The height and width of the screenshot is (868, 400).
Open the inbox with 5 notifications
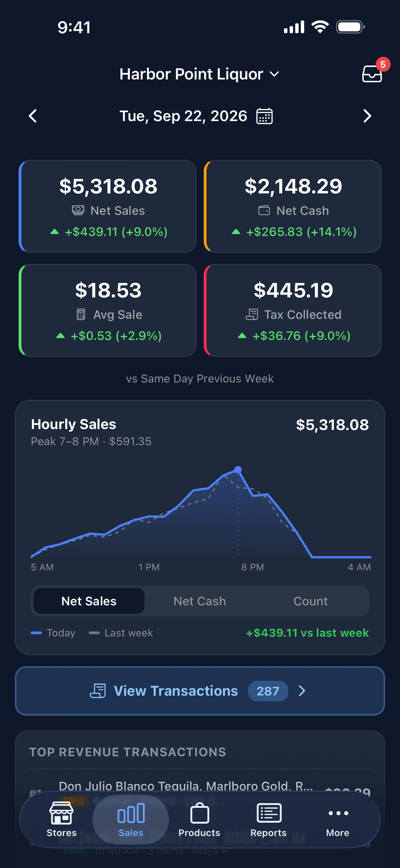coord(372,74)
